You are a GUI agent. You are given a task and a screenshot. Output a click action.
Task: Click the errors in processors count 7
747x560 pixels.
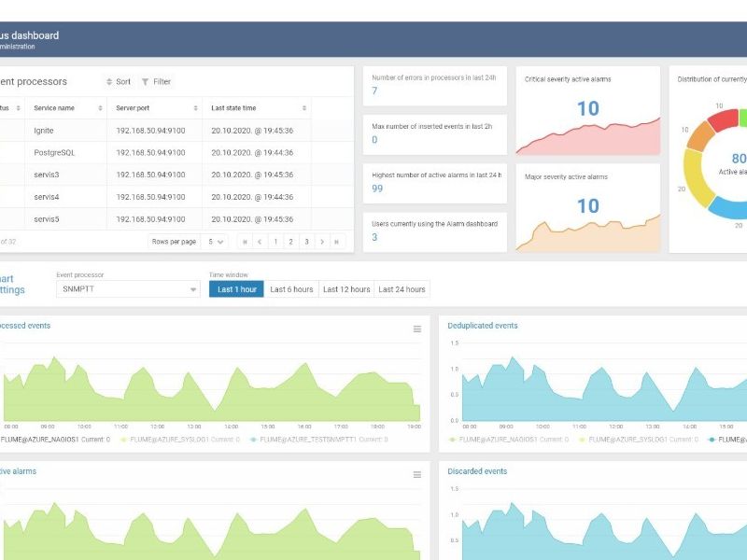tap(374, 91)
